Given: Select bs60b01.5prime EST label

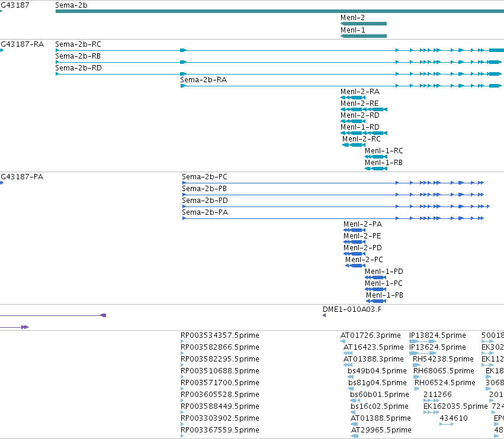Looking at the screenshot, I should pos(380,395).
